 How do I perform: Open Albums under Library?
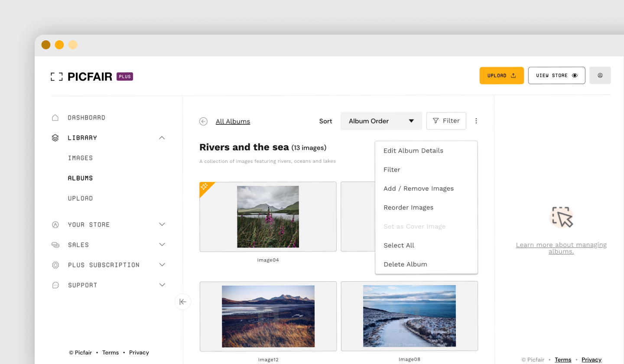coord(81,178)
